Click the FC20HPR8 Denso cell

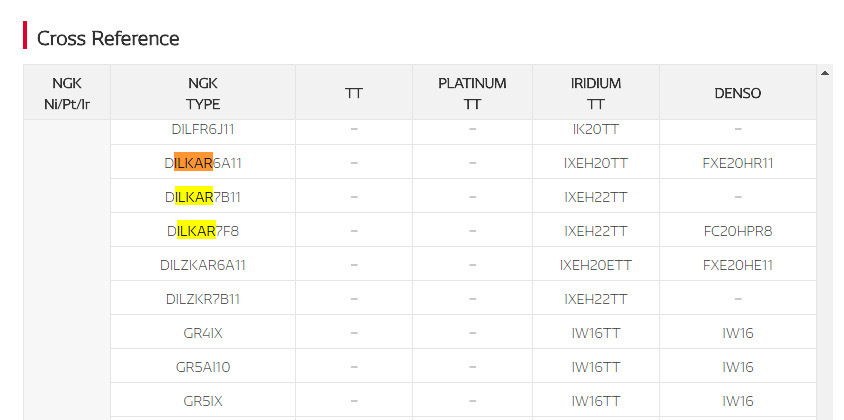(x=737, y=231)
